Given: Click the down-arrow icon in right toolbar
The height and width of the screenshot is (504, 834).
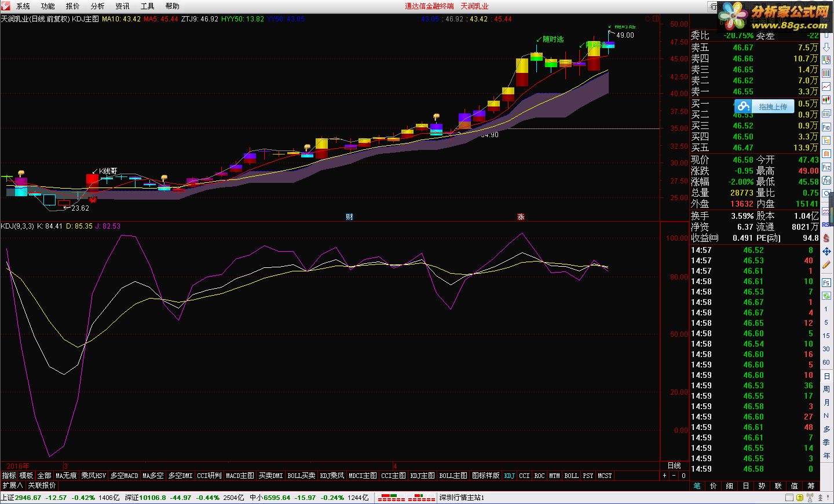Looking at the screenshot, I should [826, 47].
